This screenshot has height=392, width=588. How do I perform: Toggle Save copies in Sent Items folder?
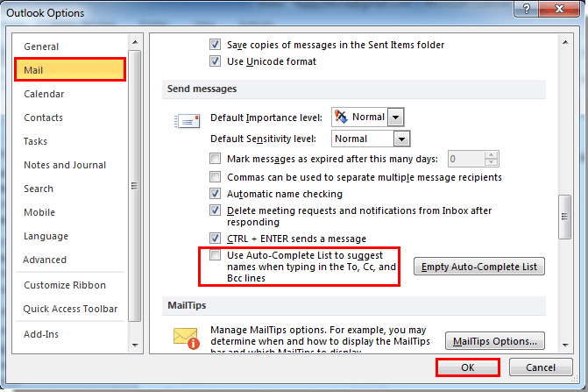(x=215, y=44)
